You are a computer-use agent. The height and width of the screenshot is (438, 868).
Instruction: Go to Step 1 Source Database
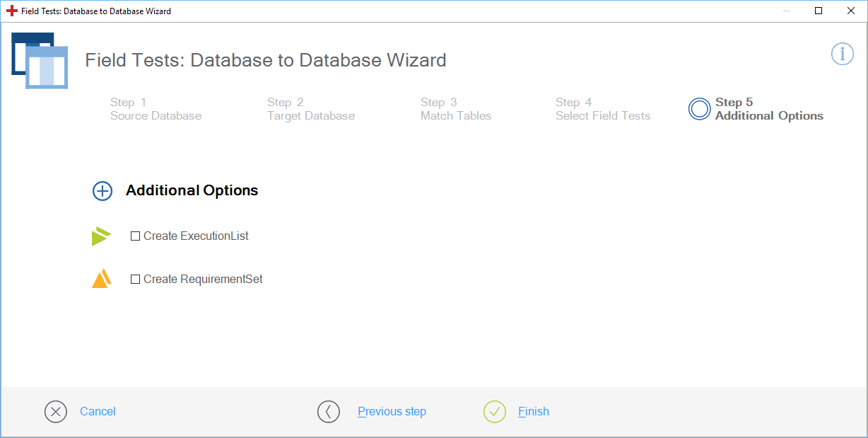click(156, 109)
